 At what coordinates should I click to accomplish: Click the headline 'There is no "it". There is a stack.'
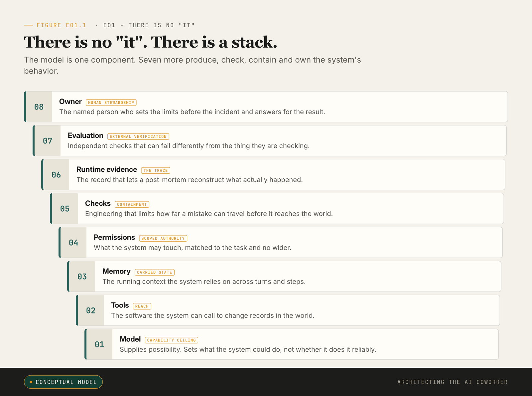tap(150, 42)
